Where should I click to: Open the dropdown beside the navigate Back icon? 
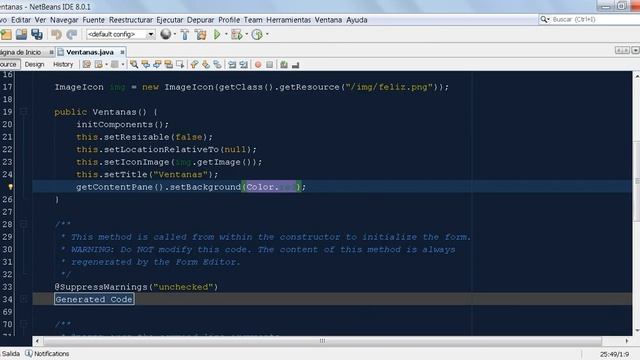coord(106,64)
